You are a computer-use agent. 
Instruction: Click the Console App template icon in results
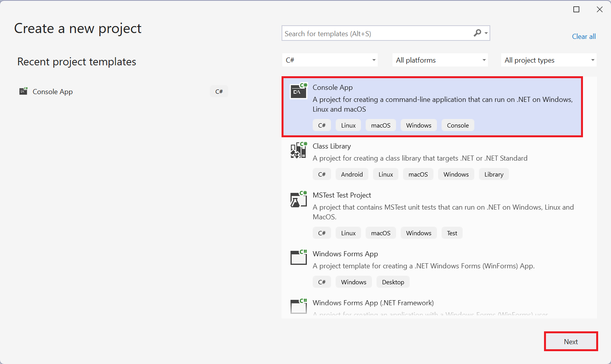tap(299, 91)
